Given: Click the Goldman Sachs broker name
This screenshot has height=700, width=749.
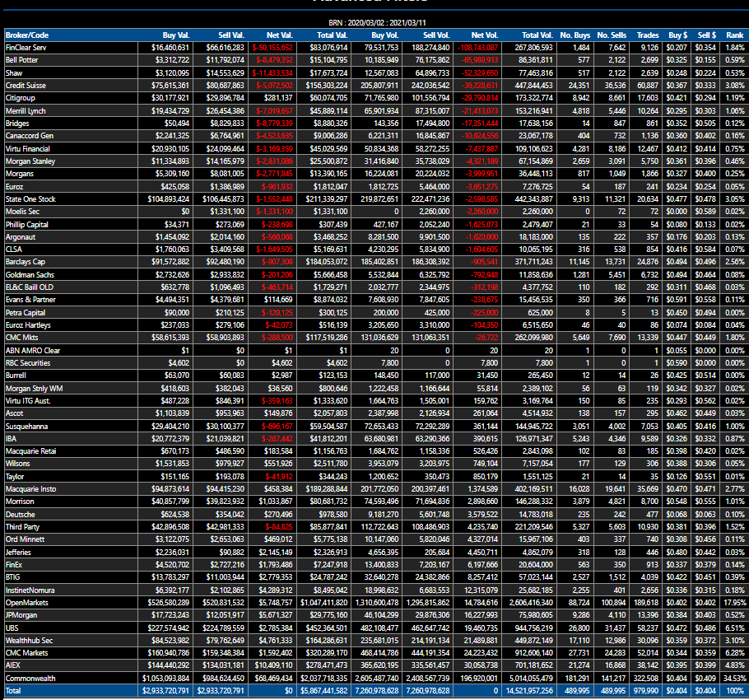Looking at the screenshot, I should coord(30,273).
